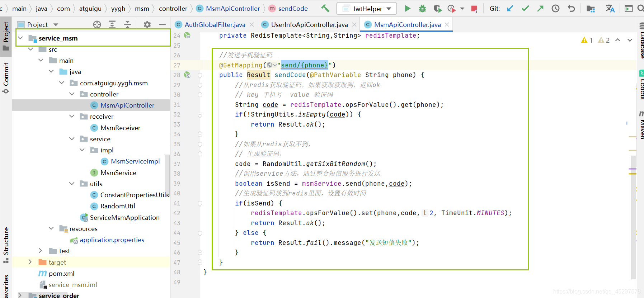644x298 pixels.
Task: Collapse the src folder
Action: pyautogui.click(x=30, y=49)
